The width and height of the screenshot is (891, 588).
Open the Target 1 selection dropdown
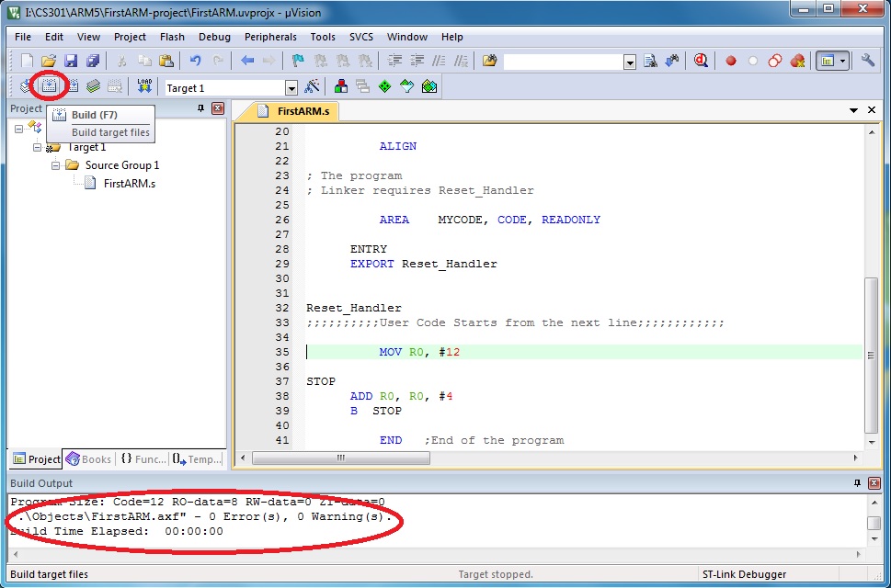click(x=291, y=88)
